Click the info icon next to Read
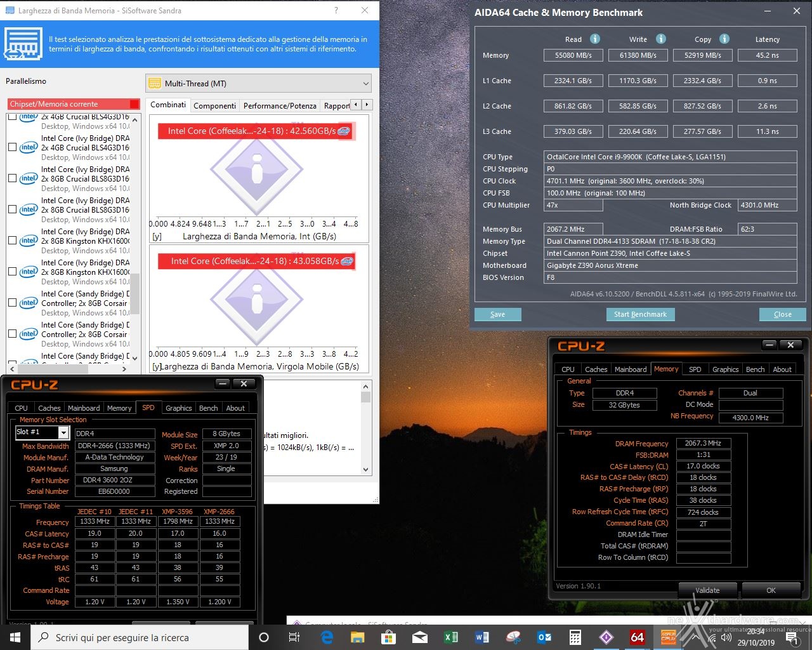Image resolution: width=812 pixels, height=650 pixels. (x=594, y=39)
